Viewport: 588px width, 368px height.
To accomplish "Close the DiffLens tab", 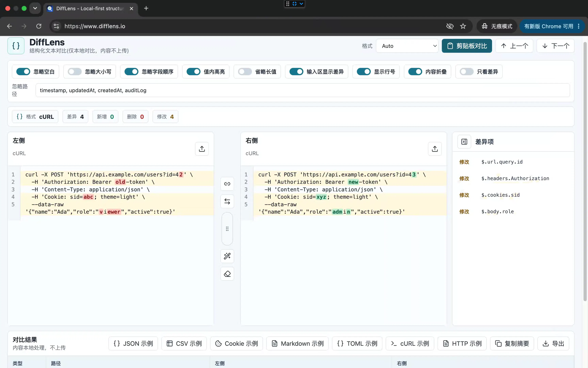I will pyautogui.click(x=132, y=9).
